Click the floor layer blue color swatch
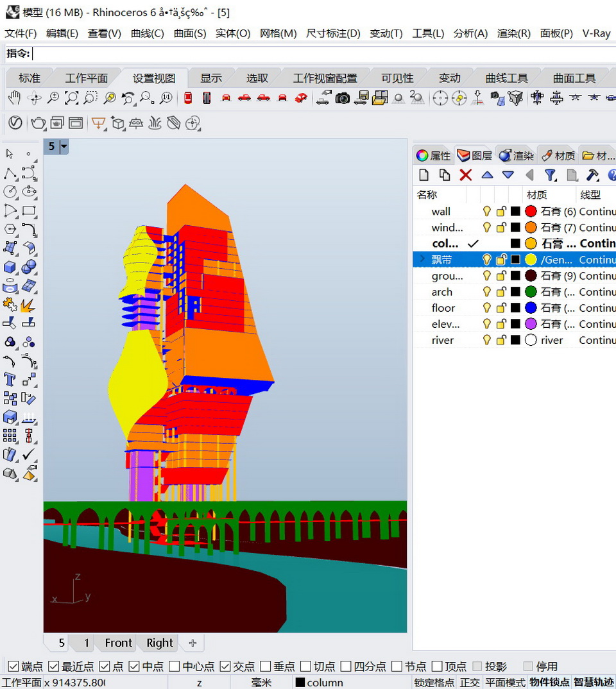 (x=531, y=308)
